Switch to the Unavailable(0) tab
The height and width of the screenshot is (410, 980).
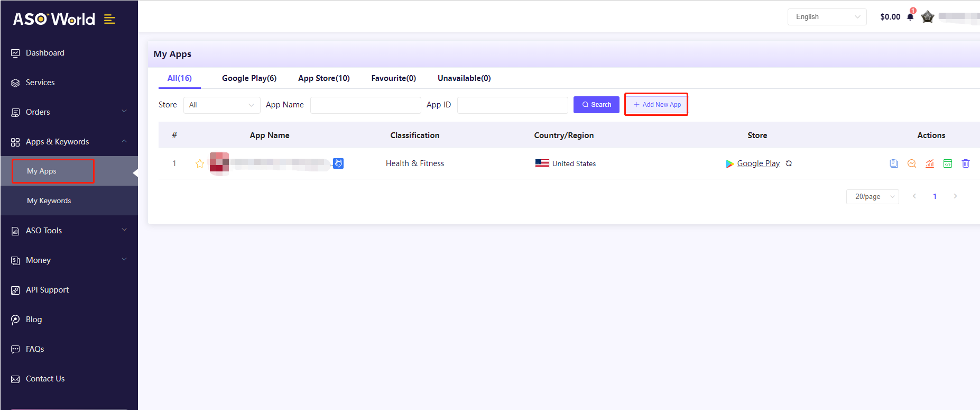(464, 78)
